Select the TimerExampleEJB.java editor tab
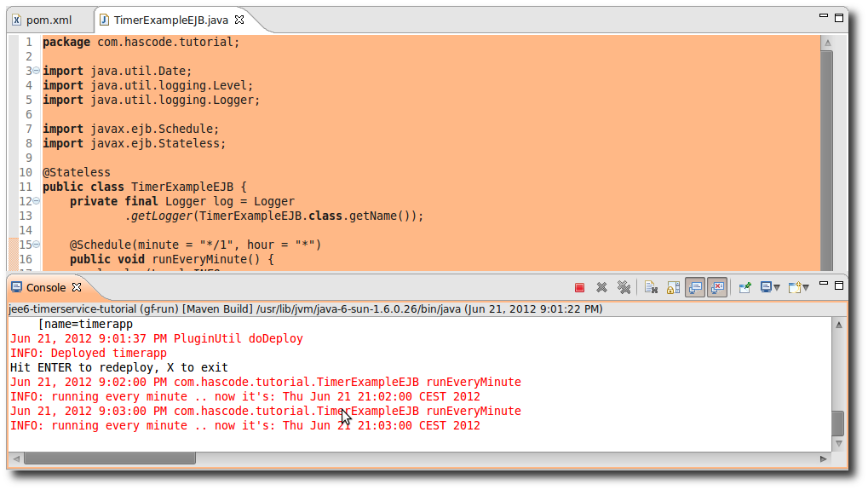Viewport: 868px width, 490px height. (x=170, y=20)
